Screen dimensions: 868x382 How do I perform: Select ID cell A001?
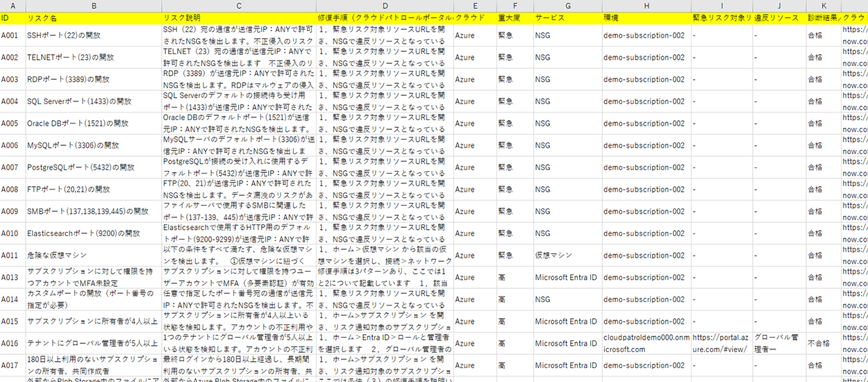12,35
